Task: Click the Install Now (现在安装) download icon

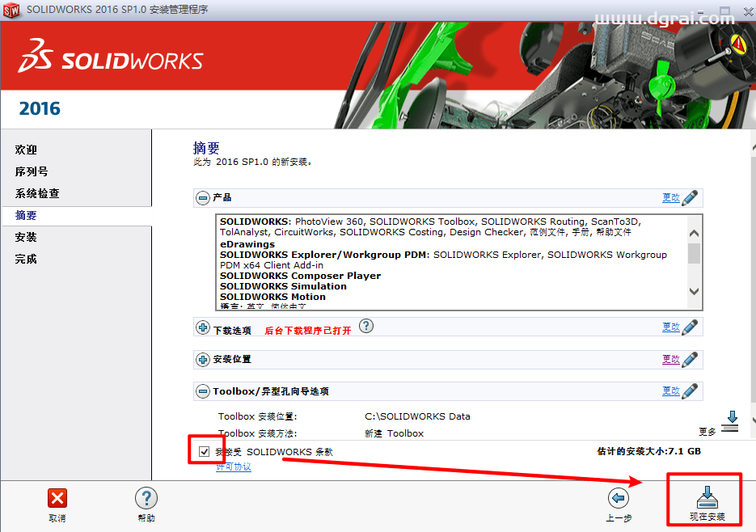Action: click(707, 498)
